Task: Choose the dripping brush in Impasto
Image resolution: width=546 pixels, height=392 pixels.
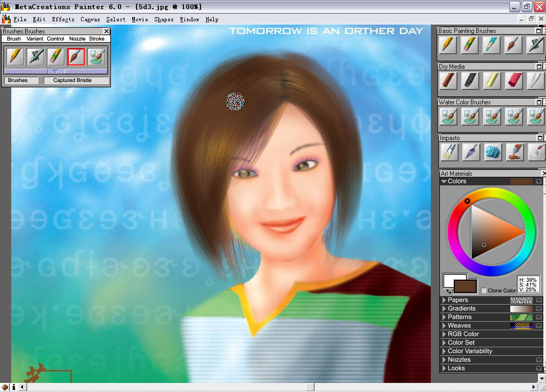Action: point(515,152)
